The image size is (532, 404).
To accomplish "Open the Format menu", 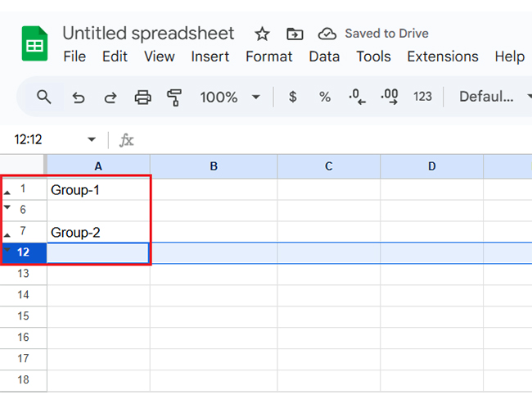I will point(268,57).
